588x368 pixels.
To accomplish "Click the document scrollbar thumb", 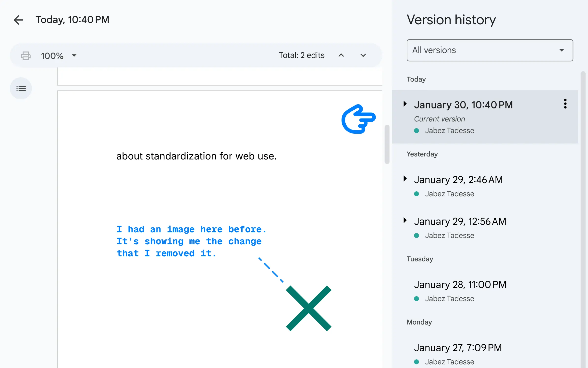I will pyautogui.click(x=387, y=144).
